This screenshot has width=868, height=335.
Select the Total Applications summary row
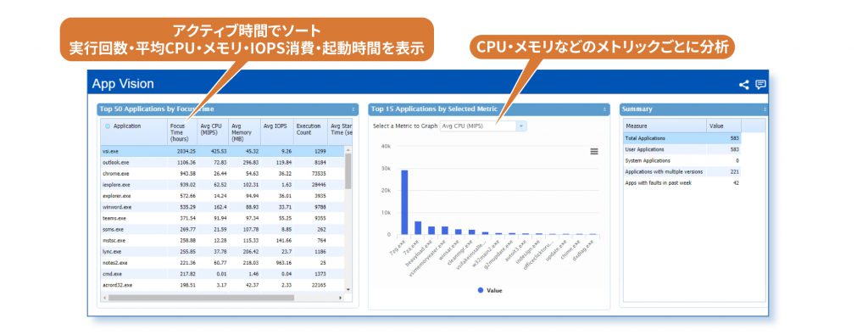(682, 138)
